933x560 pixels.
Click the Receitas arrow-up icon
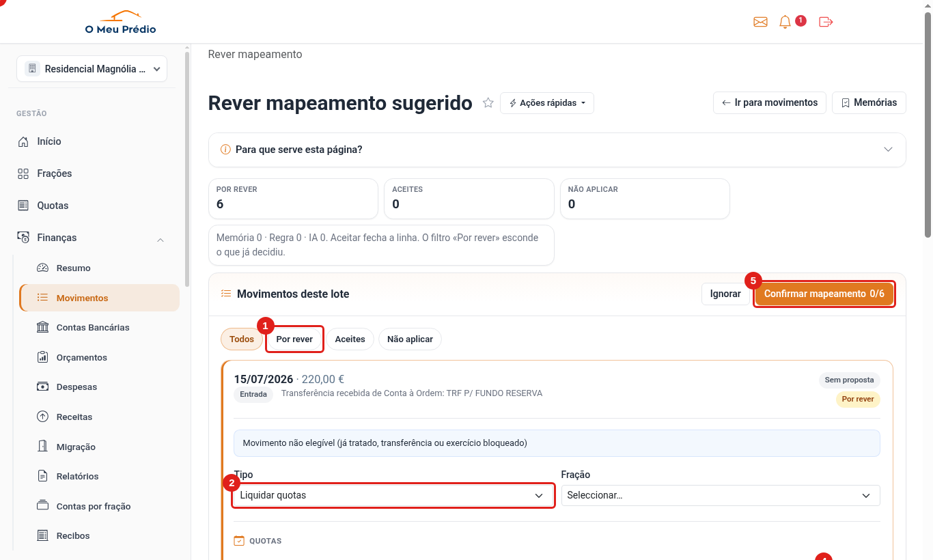(43, 417)
